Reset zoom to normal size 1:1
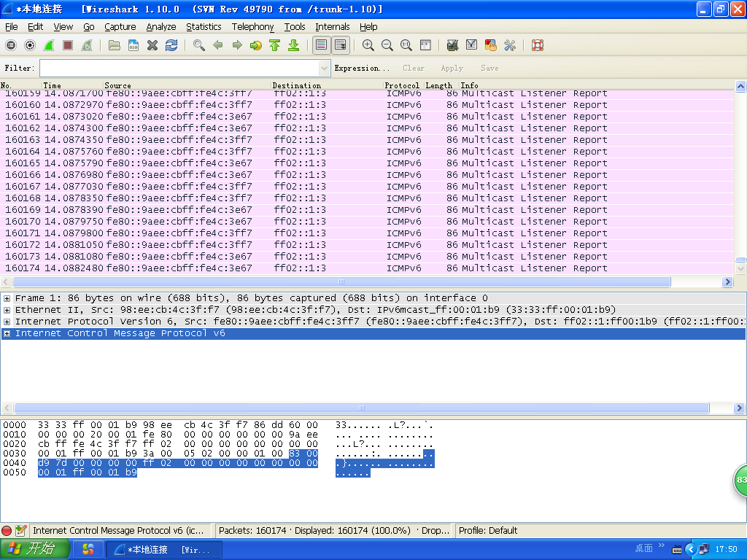 406,45
